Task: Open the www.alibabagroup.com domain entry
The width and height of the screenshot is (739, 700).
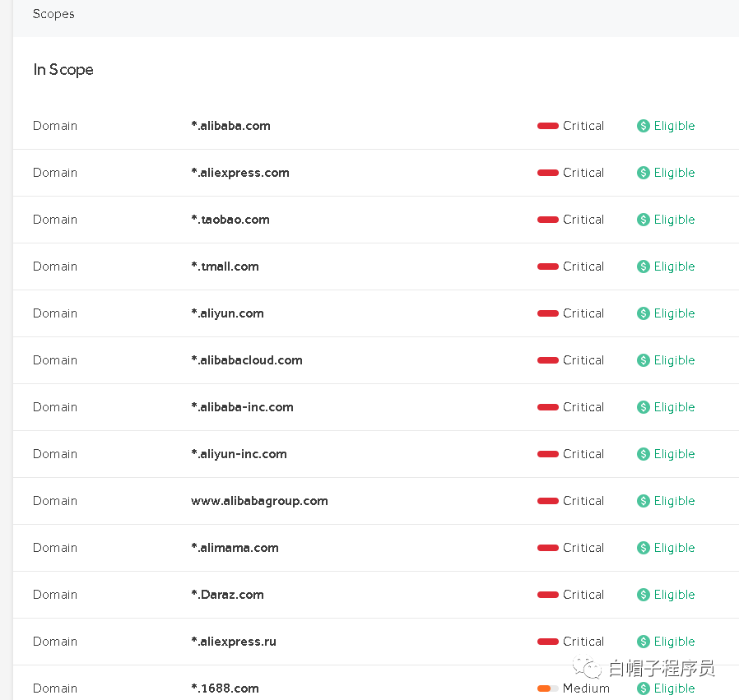Action: click(259, 501)
